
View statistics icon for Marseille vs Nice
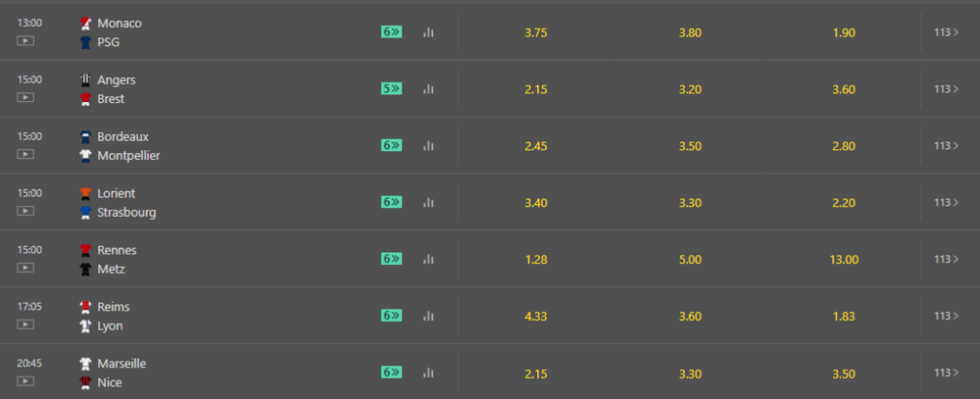click(428, 373)
